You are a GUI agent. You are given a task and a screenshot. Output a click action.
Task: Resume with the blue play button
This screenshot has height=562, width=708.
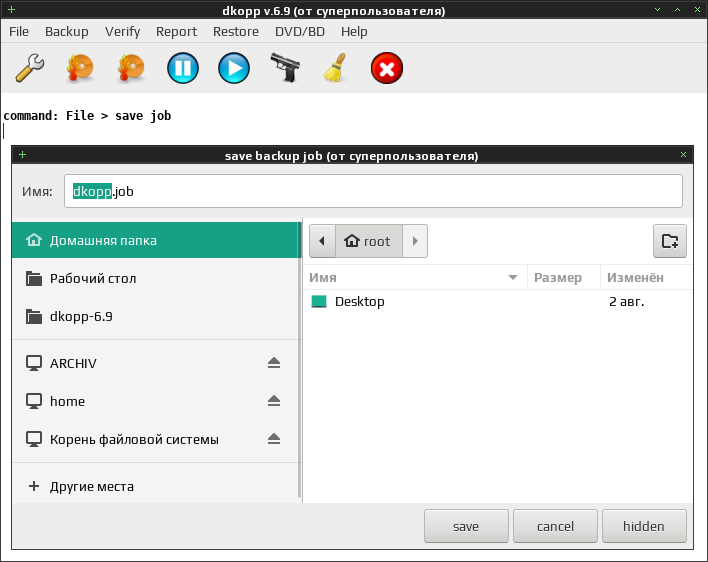(x=233, y=68)
